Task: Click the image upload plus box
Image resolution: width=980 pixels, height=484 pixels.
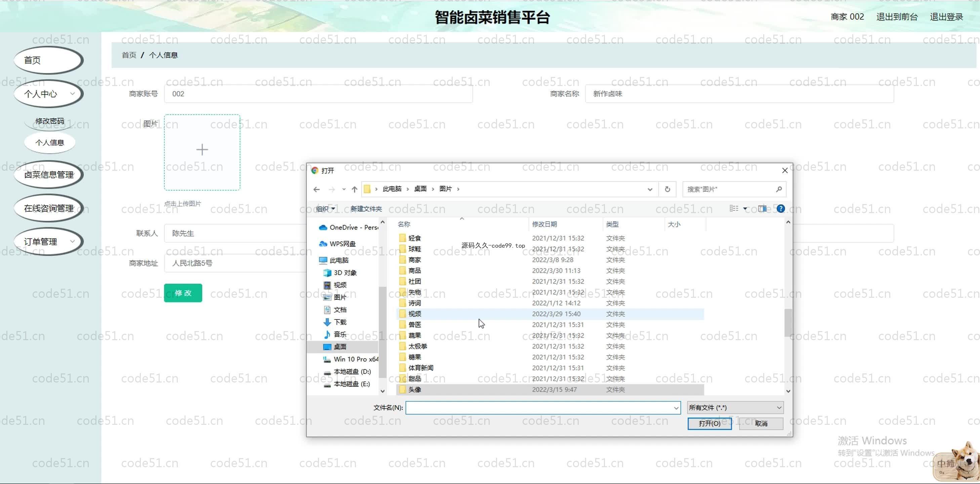Action: 202,152
